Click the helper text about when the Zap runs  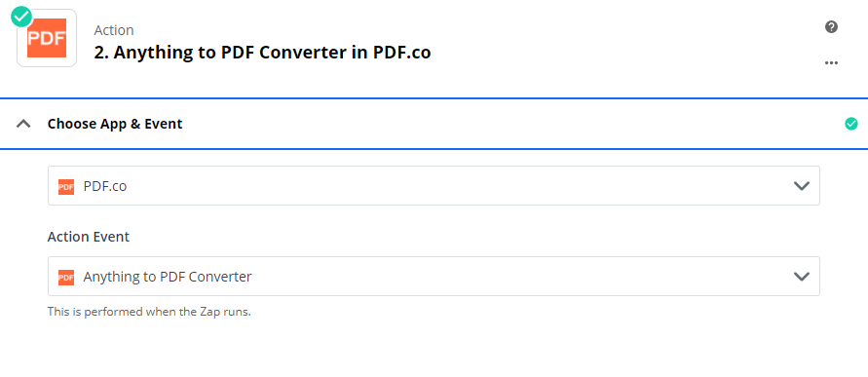point(149,312)
